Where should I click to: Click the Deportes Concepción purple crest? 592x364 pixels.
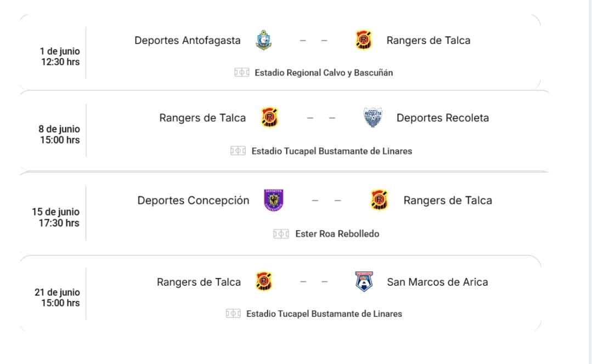[274, 200]
